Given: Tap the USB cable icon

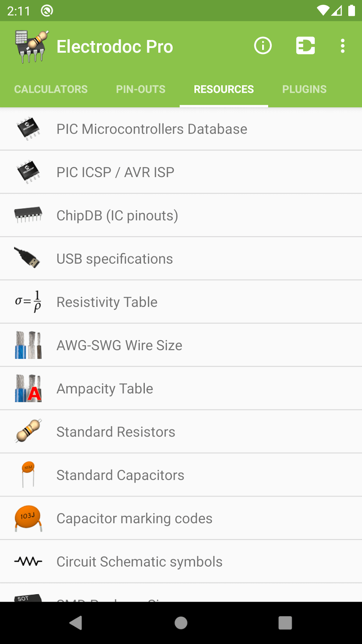Looking at the screenshot, I should (x=28, y=258).
